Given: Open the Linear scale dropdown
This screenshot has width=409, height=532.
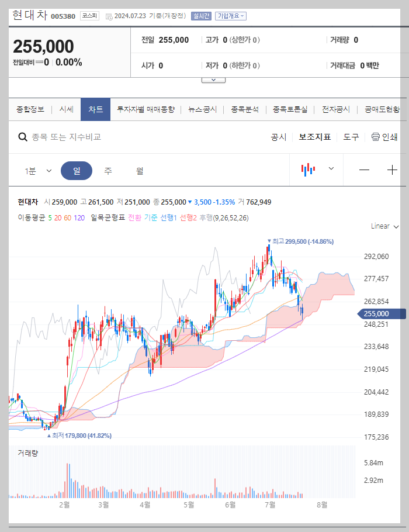Looking at the screenshot, I should click(384, 227).
